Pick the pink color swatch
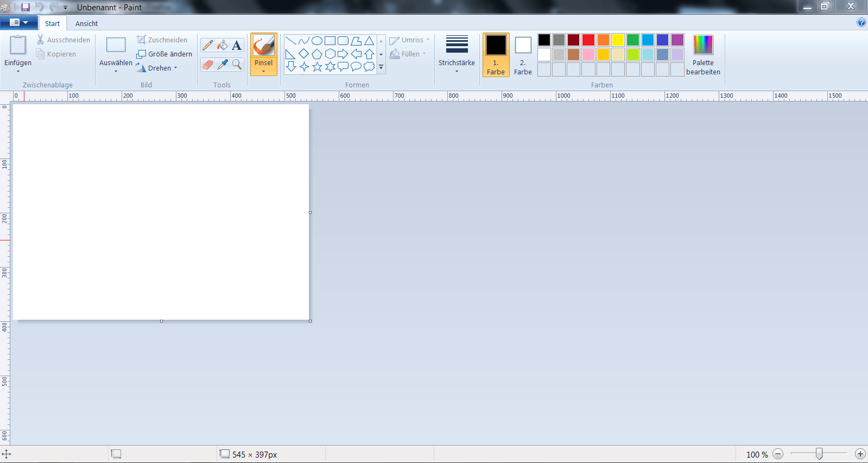The width and height of the screenshot is (868, 463). [588, 54]
